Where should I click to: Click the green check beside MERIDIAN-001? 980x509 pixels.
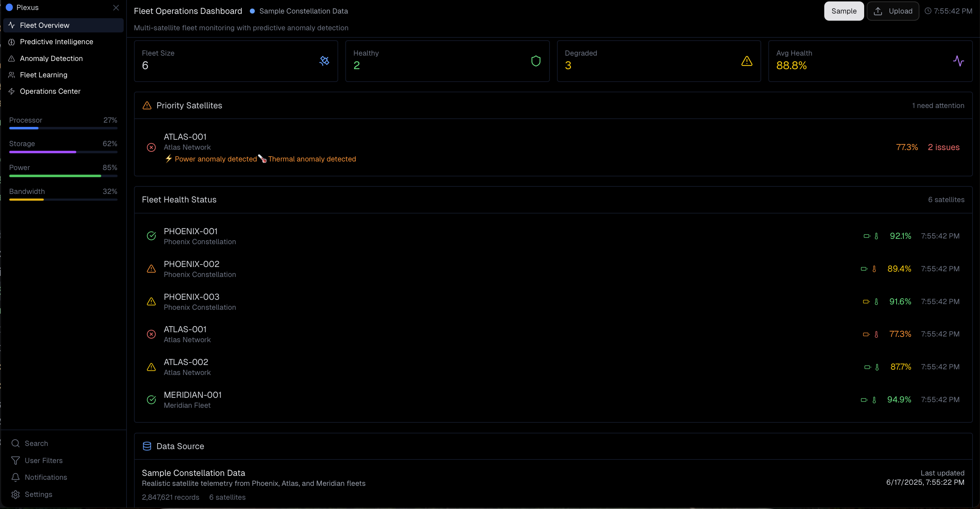[151, 400]
